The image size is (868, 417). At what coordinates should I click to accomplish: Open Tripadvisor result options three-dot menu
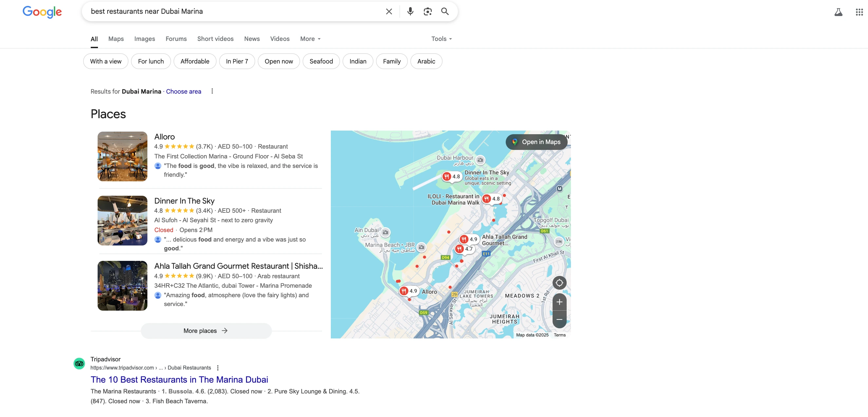[x=218, y=368]
